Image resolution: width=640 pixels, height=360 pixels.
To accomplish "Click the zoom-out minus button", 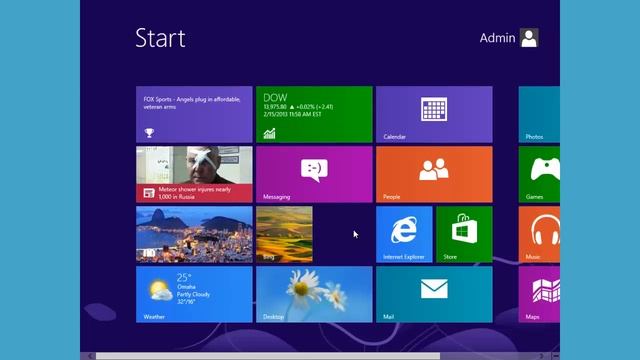I will click(x=556, y=356).
